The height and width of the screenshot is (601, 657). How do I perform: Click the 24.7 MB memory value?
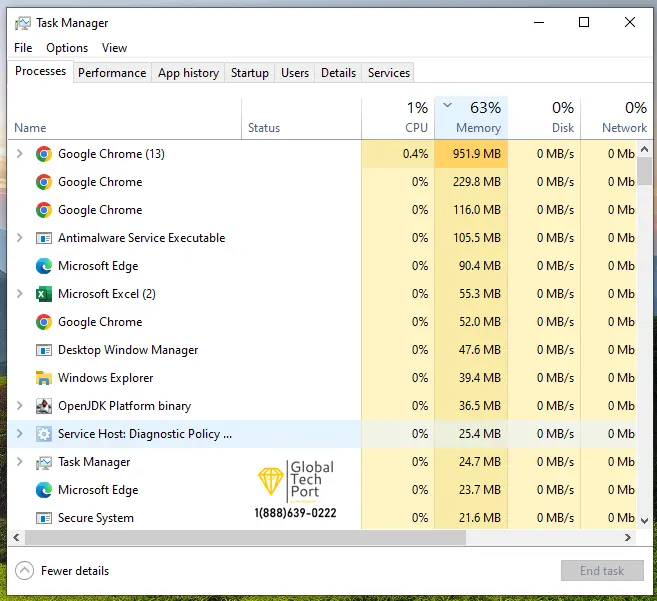[480, 462]
